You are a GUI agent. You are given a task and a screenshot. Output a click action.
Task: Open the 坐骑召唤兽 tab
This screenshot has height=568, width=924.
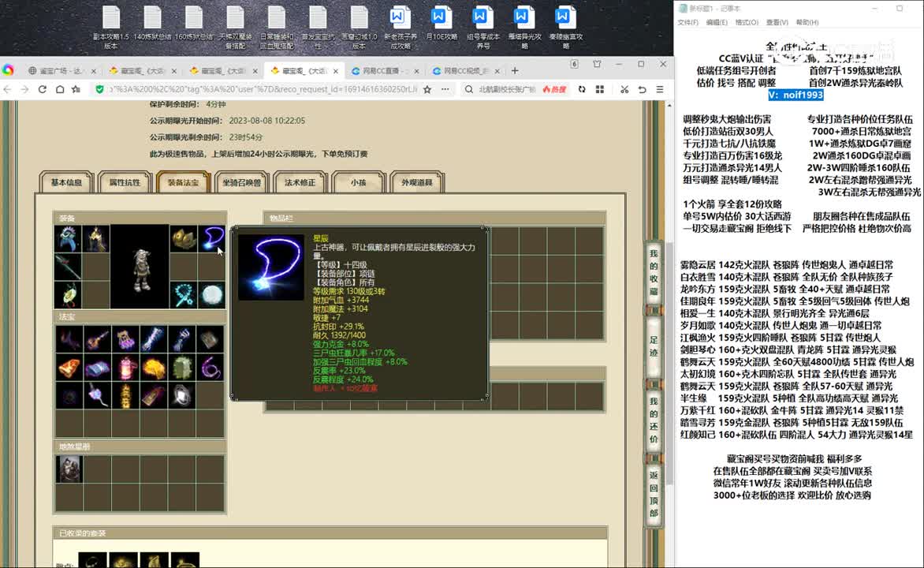point(241,182)
